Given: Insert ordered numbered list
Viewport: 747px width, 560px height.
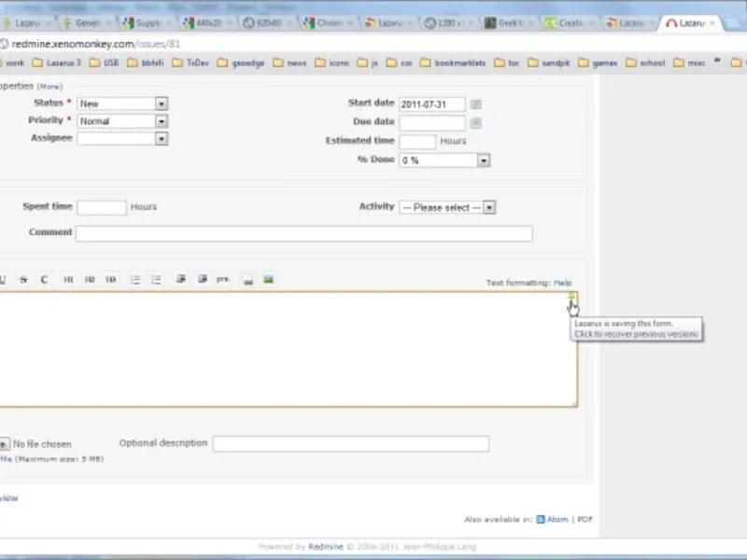Looking at the screenshot, I should pyautogui.click(x=156, y=279).
